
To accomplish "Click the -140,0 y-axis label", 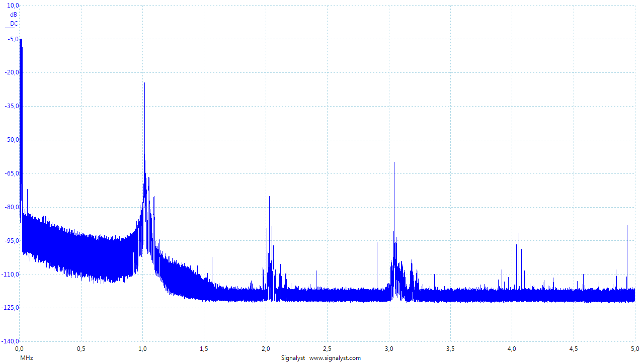I will coord(11,342).
